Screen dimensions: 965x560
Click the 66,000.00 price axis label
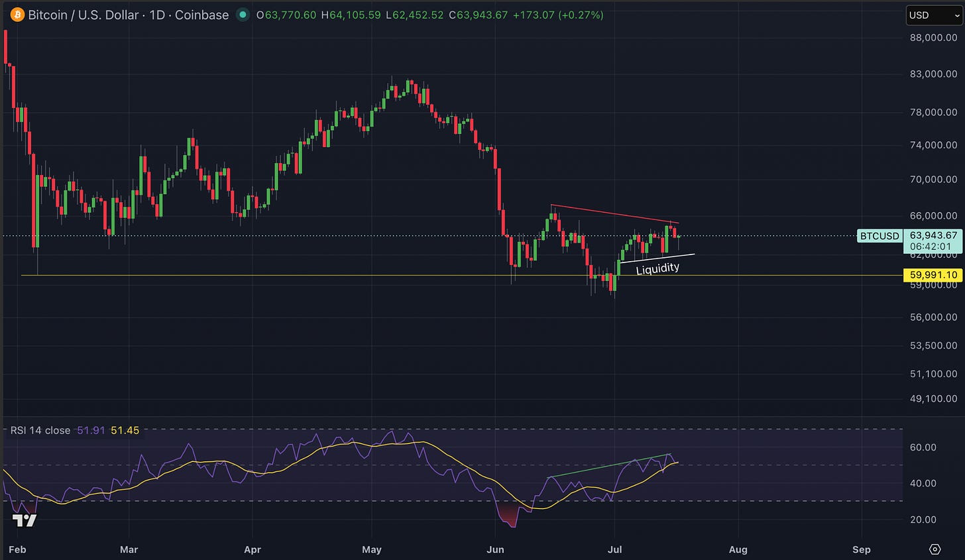tap(933, 215)
